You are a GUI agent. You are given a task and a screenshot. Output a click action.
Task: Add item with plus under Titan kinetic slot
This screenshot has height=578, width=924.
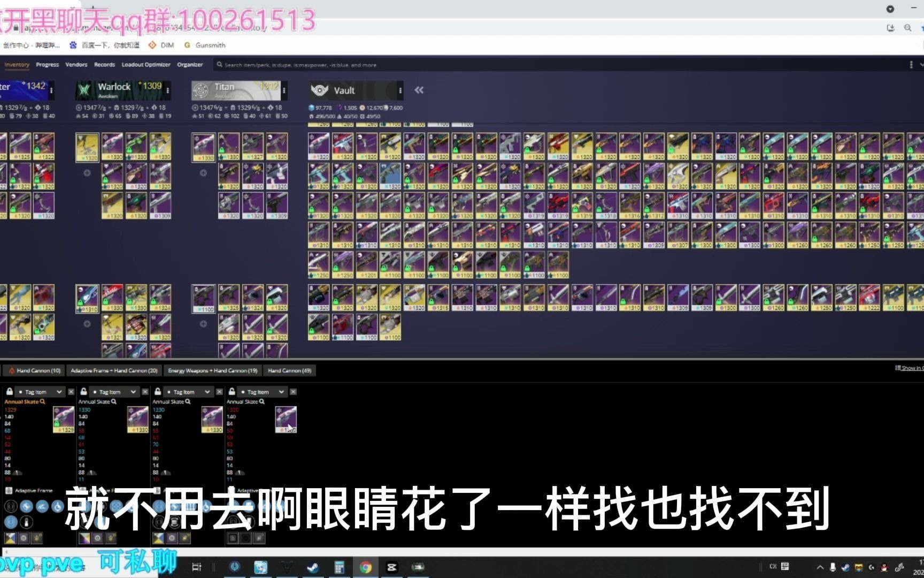(x=203, y=173)
